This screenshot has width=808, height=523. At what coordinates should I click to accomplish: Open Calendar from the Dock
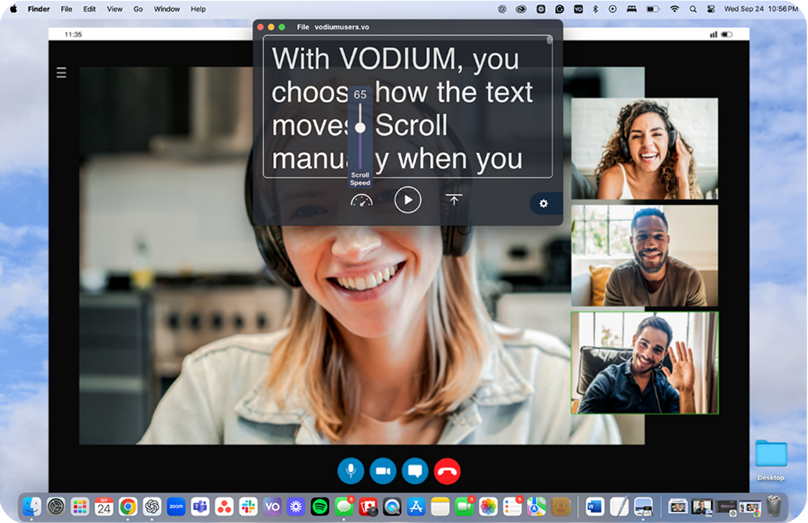tap(104, 507)
